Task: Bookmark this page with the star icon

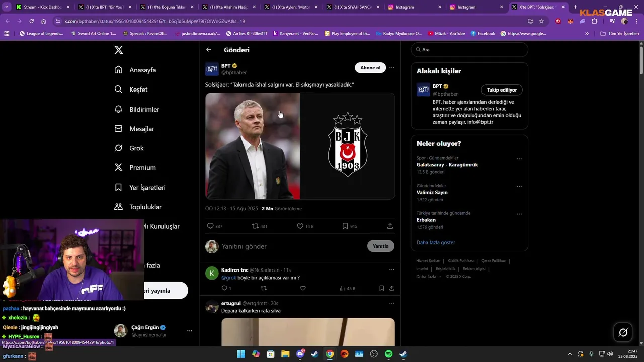Action: (541, 21)
